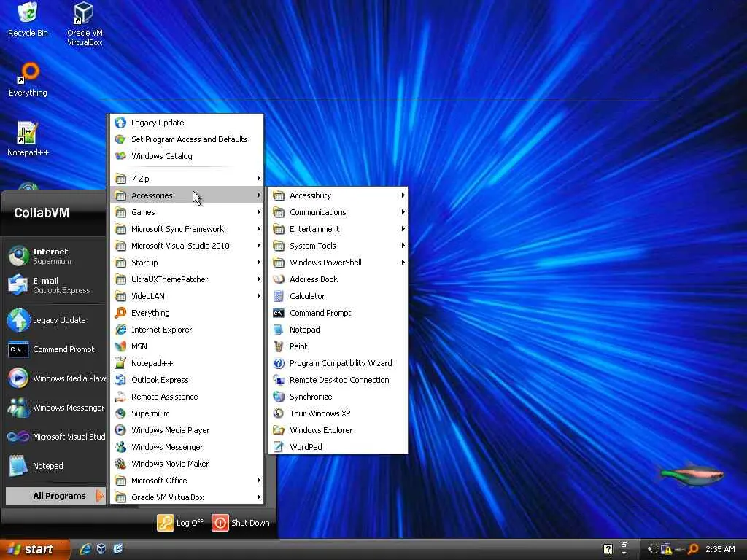Open Windows Explorer from Accessories
This screenshot has height=560, width=747.
(338, 430)
